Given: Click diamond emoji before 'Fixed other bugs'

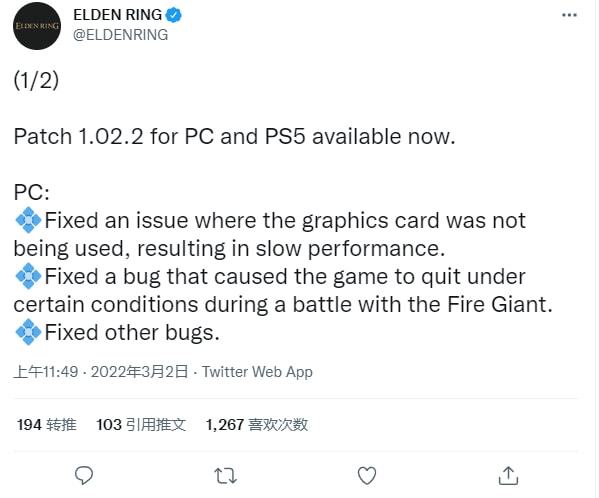Looking at the screenshot, I should [x=28, y=332].
